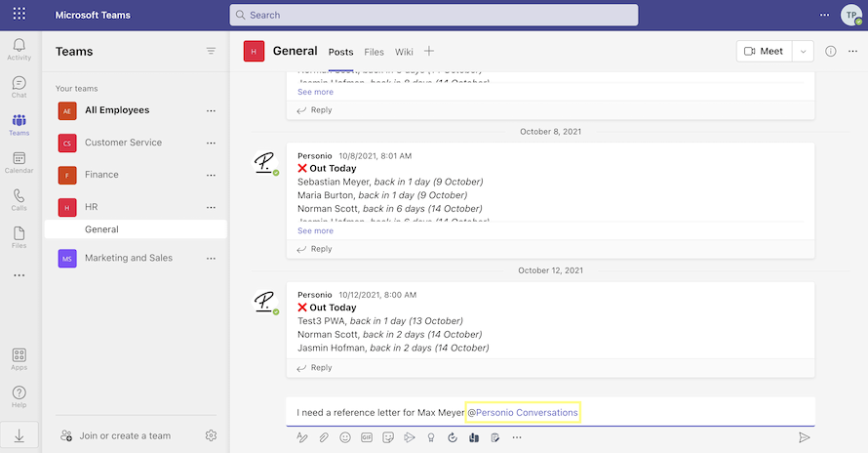Viewport: 868px width, 453px height.
Task: Open Manage teams gear icon
Action: [x=211, y=435]
